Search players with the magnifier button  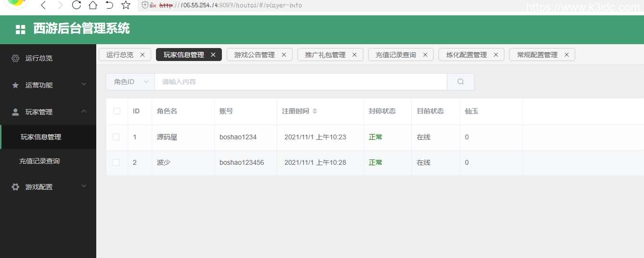(x=461, y=82)
